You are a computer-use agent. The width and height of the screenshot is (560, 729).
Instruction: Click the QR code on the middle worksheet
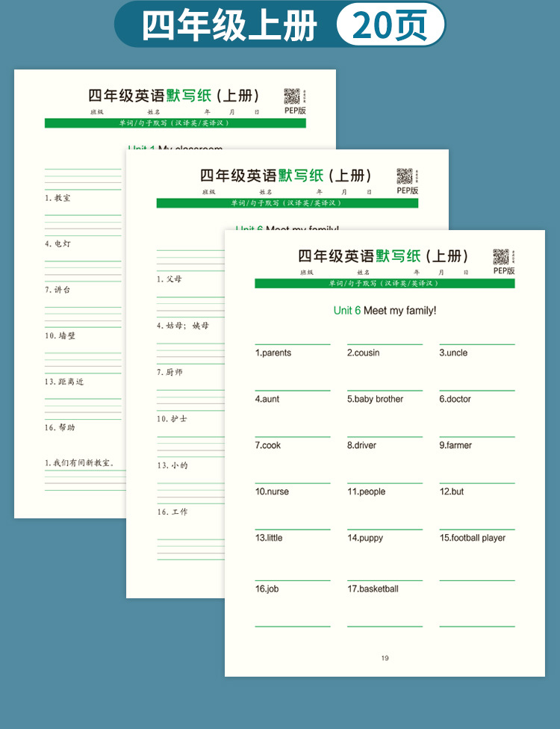click(404, 176)
